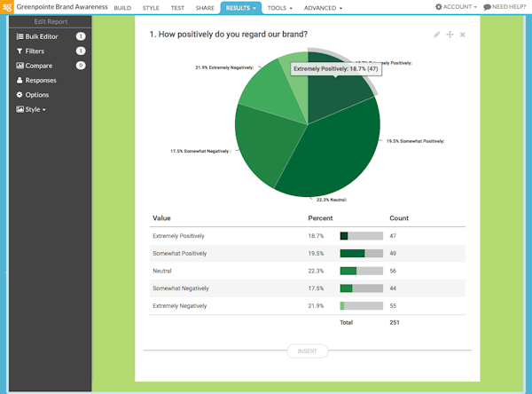Expand the Tools menu dropdown

click(x=281, y=7)
